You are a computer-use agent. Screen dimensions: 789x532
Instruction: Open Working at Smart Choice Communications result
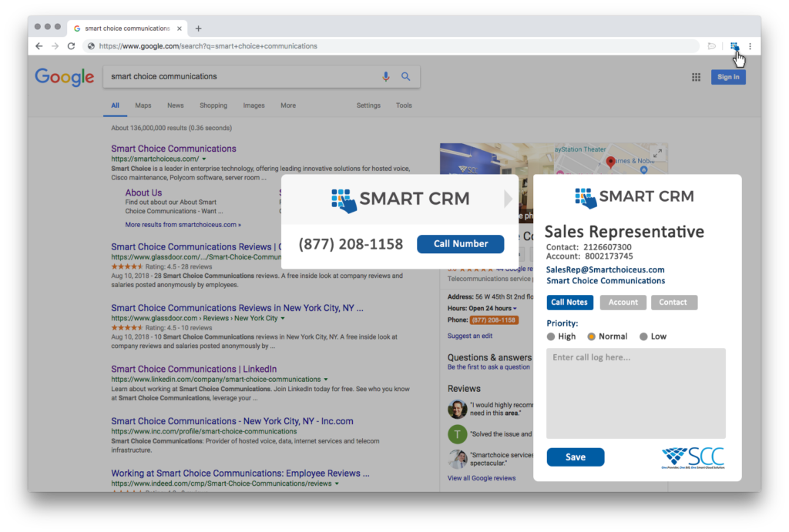240,473
